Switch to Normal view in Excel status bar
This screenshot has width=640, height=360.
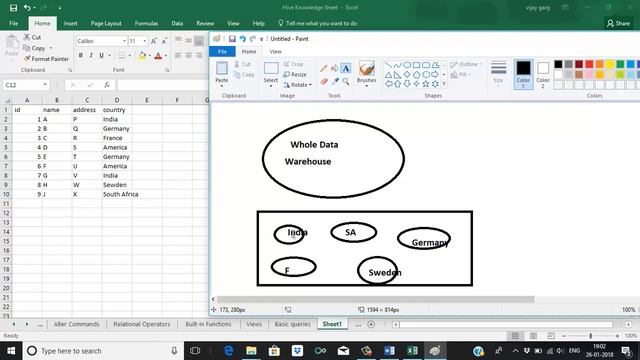pos(516,336)
